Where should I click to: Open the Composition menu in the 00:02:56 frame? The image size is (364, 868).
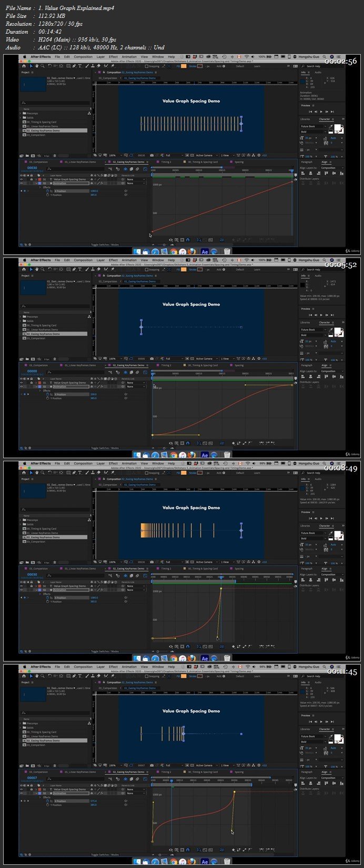point(83,56)
